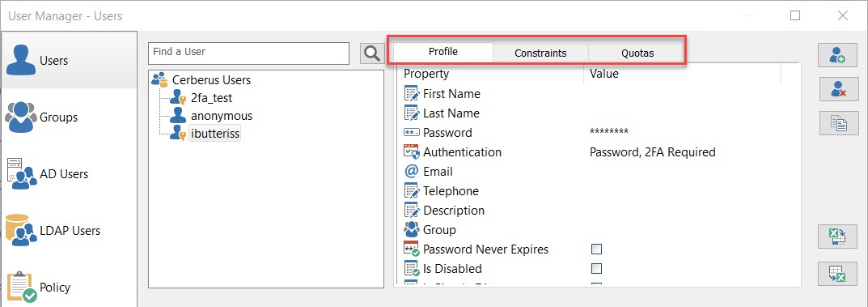Click the 2fa_test user icon
The width and height of the screenshot is (868, 307).
click(178, 98)
